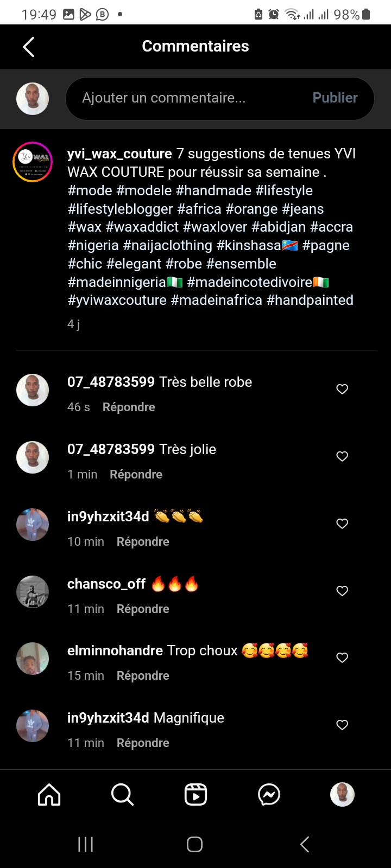Screen dimensions: 391x868
Task: Open Reels from bottom navigation
Action: [195, 795]
